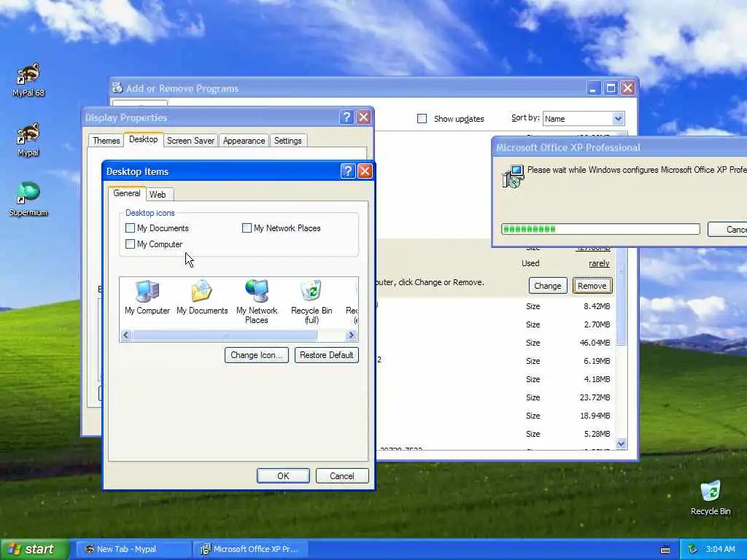Click the help button in Desktop Items title bar
The image size is (747, 560).
[x=348, y=171]
